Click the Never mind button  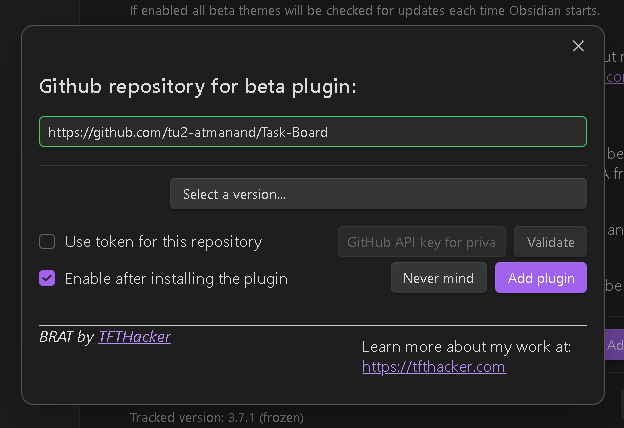click(x=439, y=278)
